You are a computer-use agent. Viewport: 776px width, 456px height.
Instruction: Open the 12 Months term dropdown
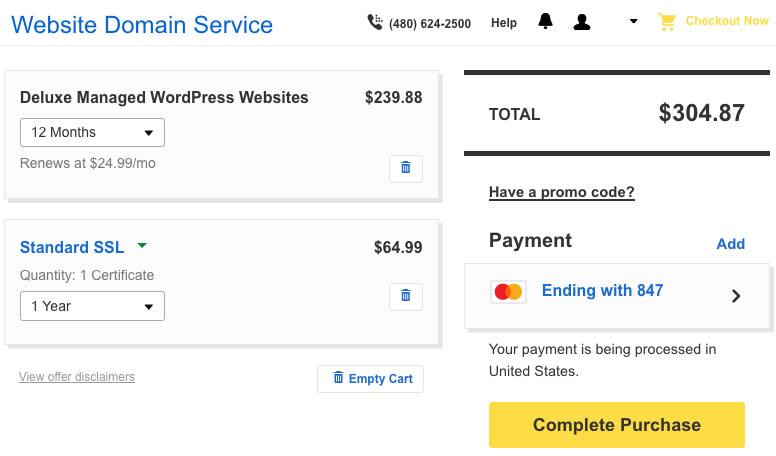coord(92,132)
